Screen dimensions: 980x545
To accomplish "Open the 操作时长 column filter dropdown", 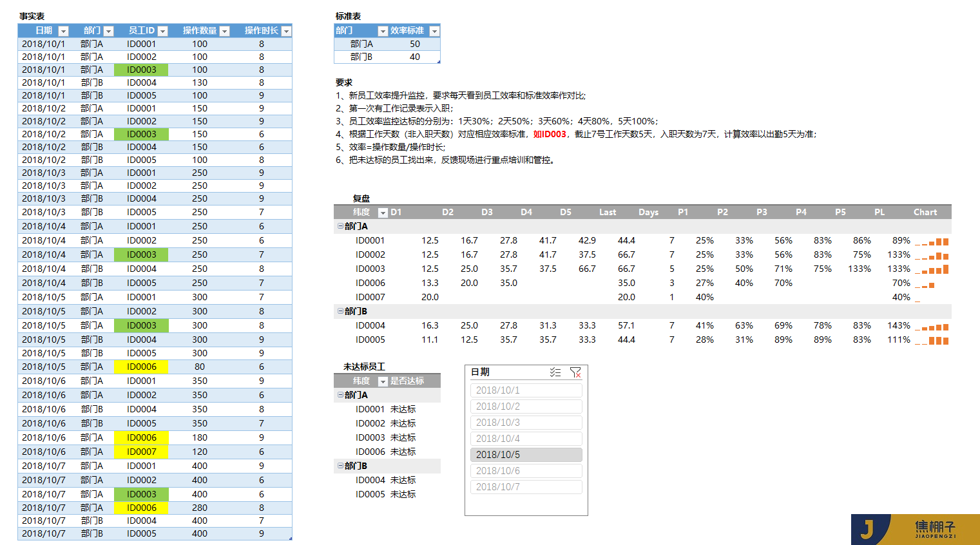I will pyautogui.click(x=287, y=31).
